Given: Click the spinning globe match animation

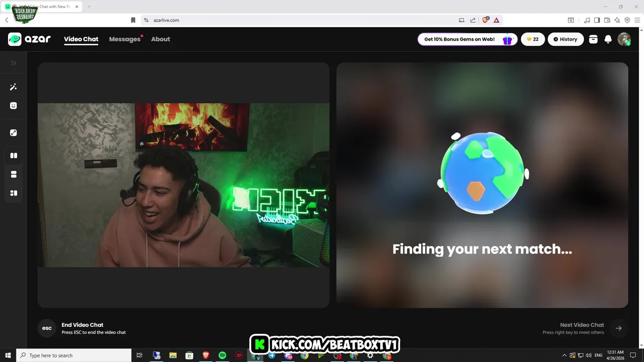Looking at the screenshot, I should click(x=482, y=172).
